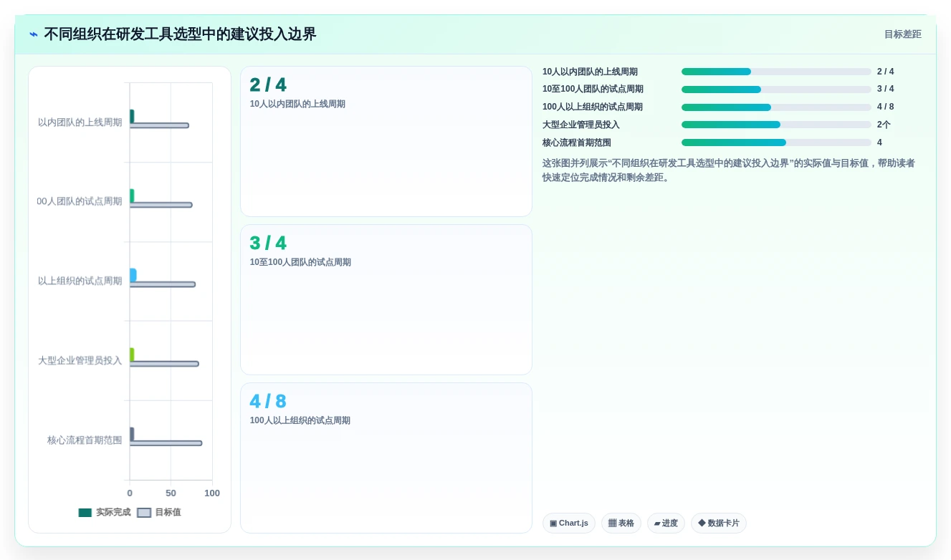This screenshot has width=951, height=560.
Task: Select the 进度 tag
Action: (666, 523)
